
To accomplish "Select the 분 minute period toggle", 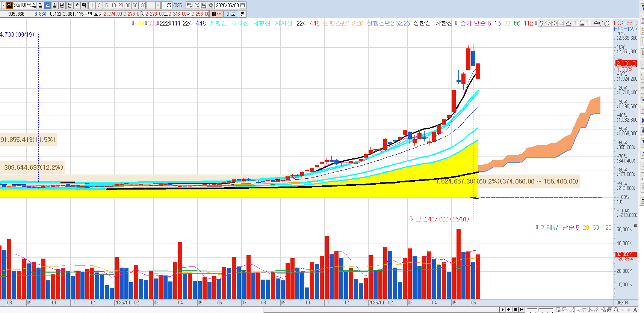I will (x=70, y=5).
